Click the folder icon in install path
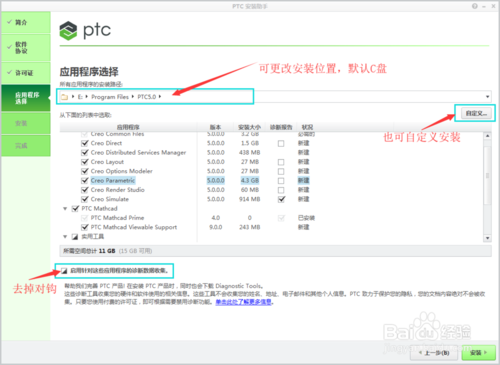The height and width of the screenshot is (365, 500). click(64, 97)
